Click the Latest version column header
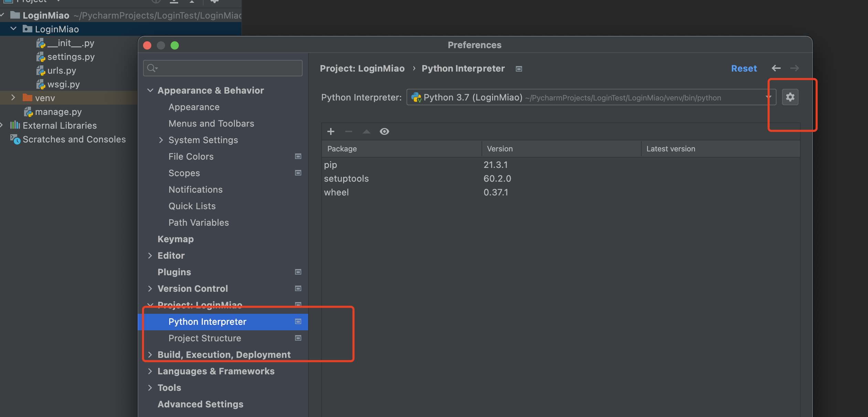The image size is (868, 417). pyautogui.click(x=671, y=149)
